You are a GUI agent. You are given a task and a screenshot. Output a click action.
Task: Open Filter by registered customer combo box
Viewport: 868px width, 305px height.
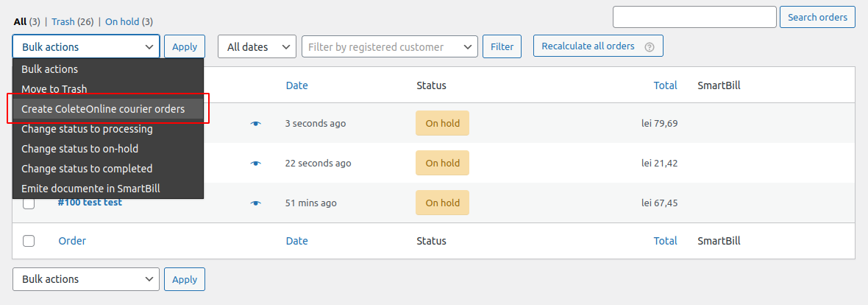pyautogui.click(x=390, y=46)
